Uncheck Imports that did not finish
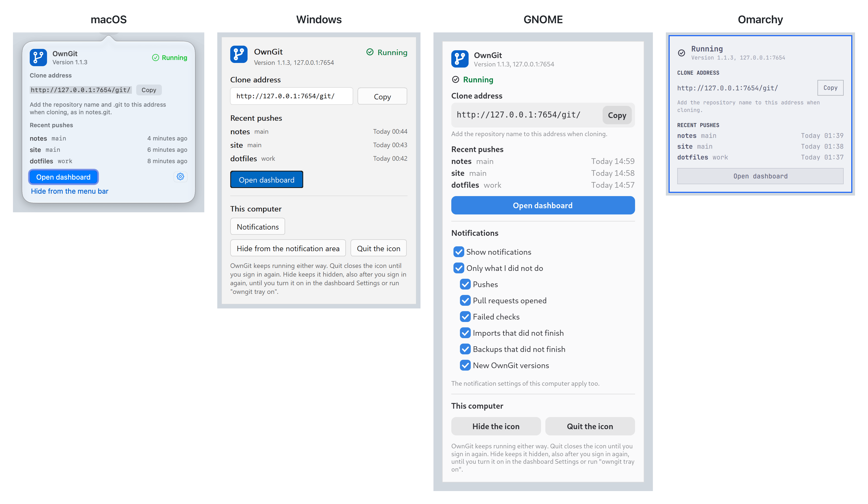The height and width of the screenshot is (504, 868). (465, 332)
